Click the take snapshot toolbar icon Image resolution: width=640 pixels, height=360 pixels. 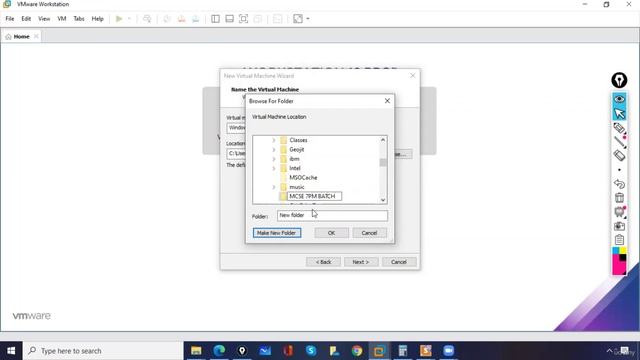point(167,19)
